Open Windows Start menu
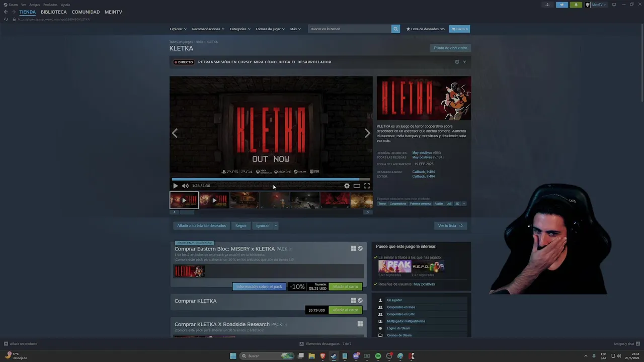 point(233,356)
